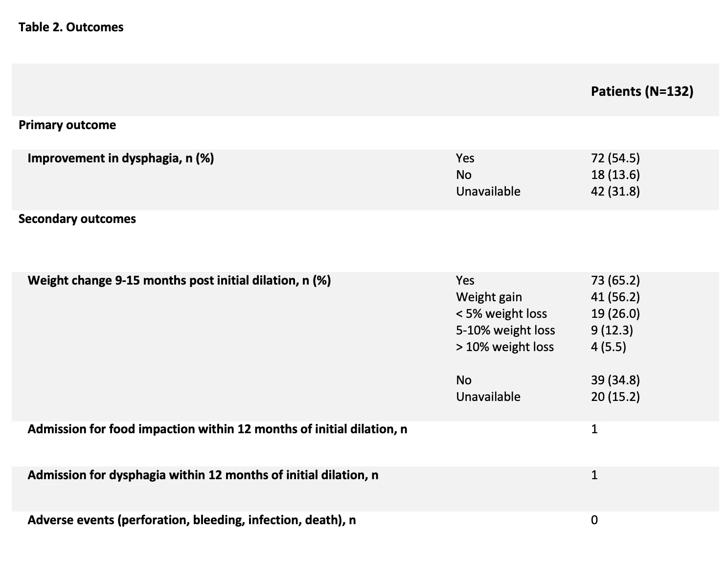Click the value '41 (56.2)'

615,297
